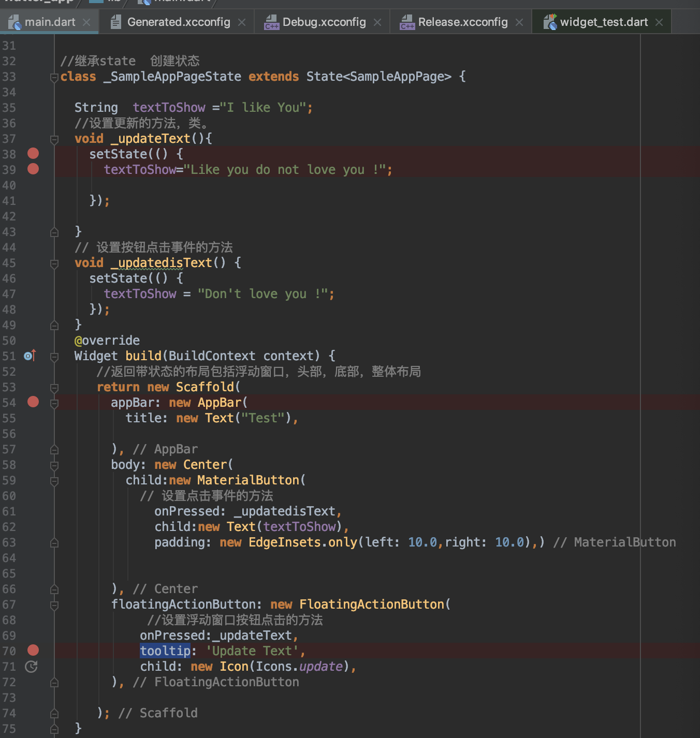Close the Generated.xcconfig tab

click(x=242, y=22)
